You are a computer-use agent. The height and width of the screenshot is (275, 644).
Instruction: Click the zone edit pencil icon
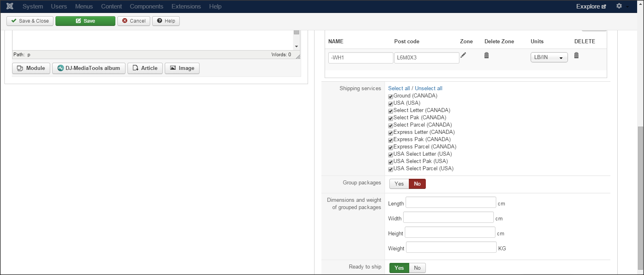[x=463, y=55]
